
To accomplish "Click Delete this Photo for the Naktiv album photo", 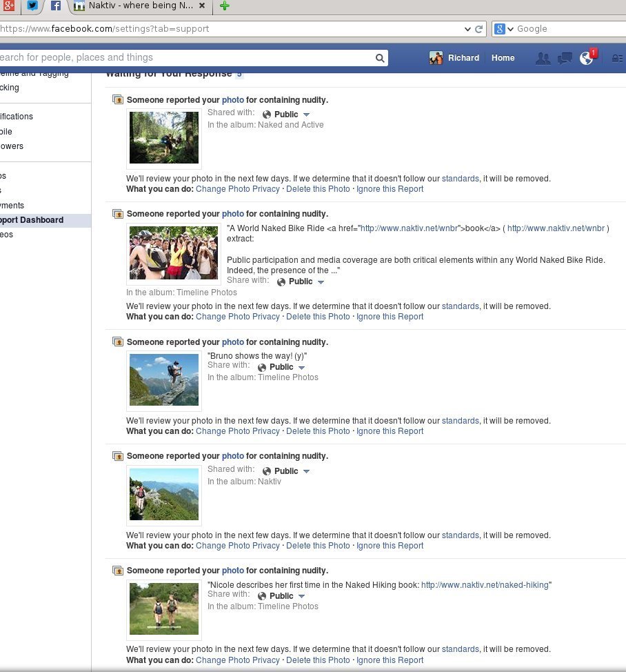I will (318, 546).
